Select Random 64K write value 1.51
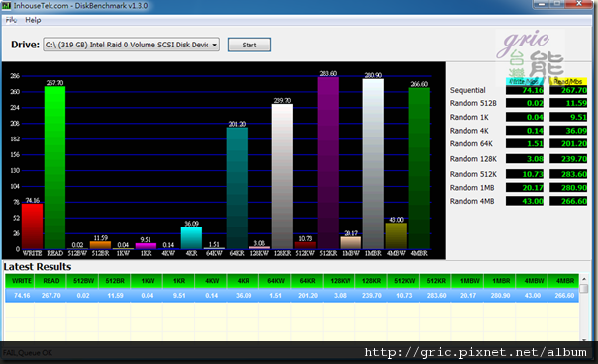 pyautogui.click(x=525, y=143)
